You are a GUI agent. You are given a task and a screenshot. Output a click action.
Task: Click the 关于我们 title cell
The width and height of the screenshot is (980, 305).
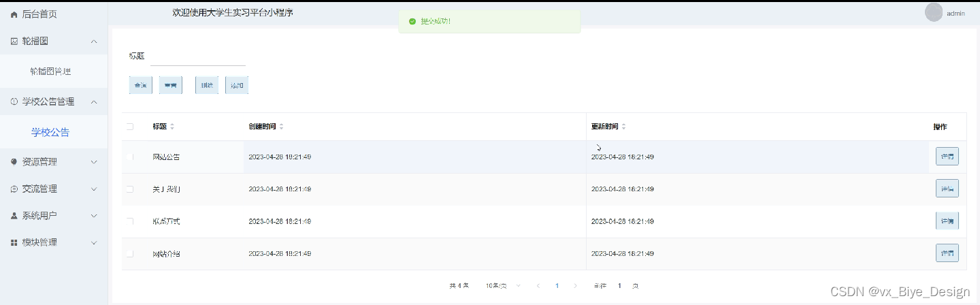coord(167,189)
